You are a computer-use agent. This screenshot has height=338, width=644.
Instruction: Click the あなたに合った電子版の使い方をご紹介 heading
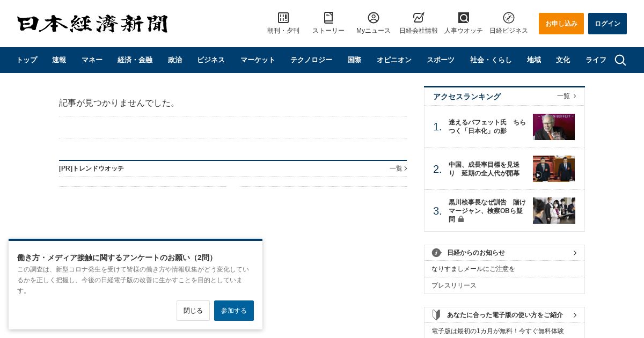(x=505, y=315)
